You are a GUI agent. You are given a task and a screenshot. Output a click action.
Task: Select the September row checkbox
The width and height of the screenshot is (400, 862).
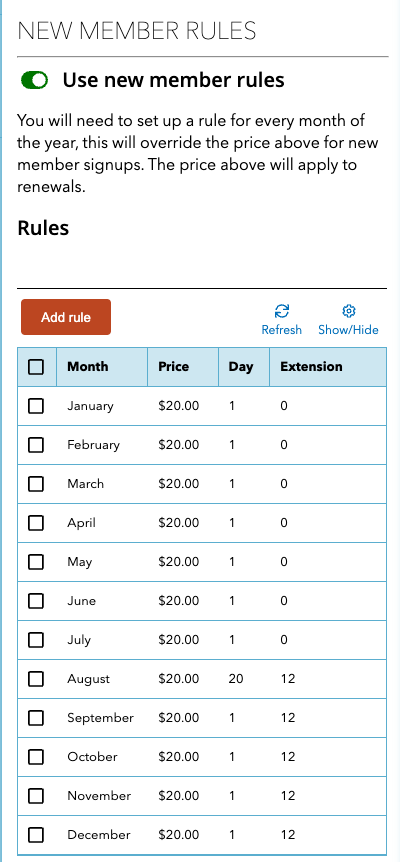(x=36, y=718)
